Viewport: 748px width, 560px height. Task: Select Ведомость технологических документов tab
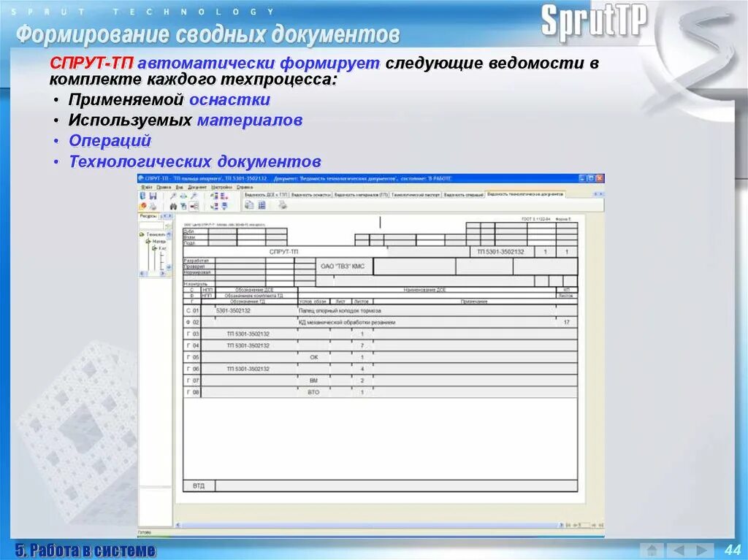tap(525, 194)
